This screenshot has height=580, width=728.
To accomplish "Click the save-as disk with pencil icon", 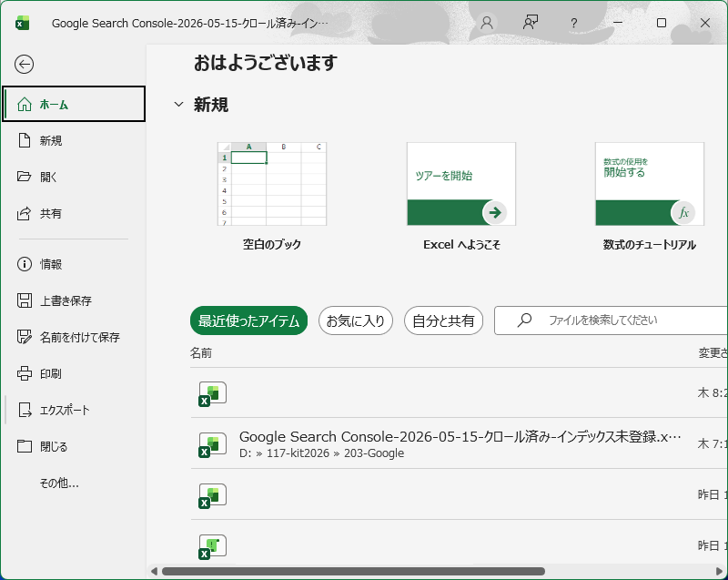I will click(x=25, y=337).
